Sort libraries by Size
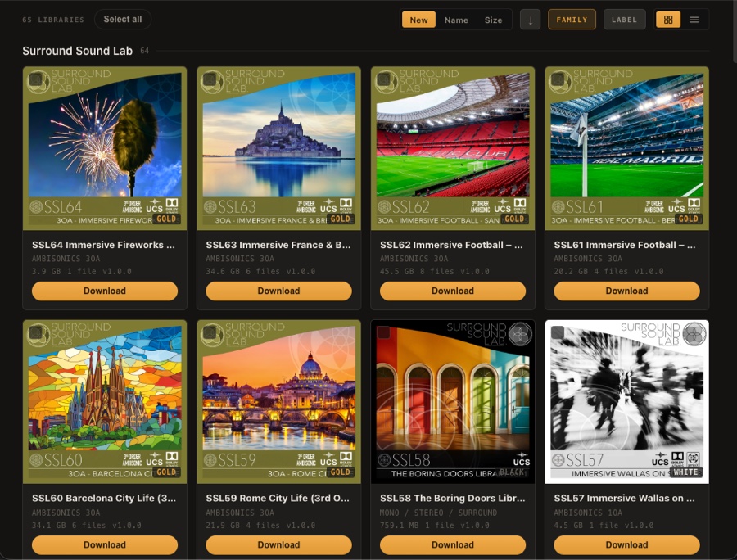Image resolution: width=737 pixels, height=560 pixels. coord(493,20)
